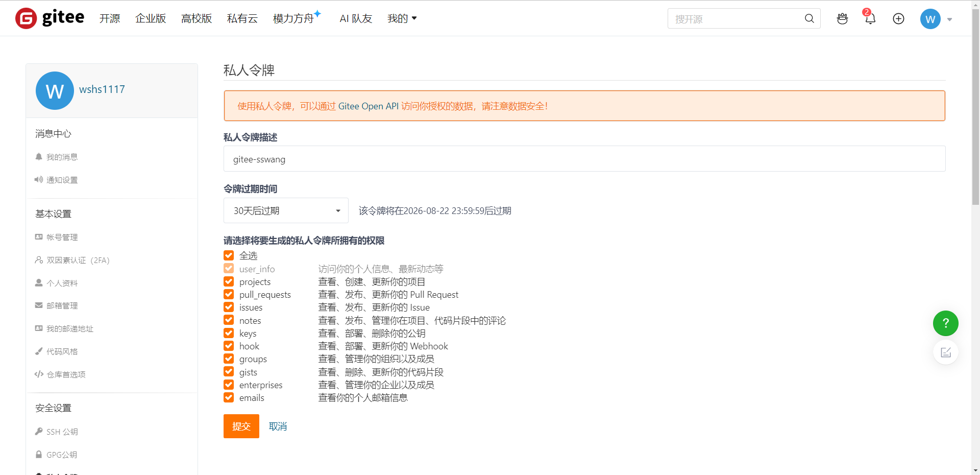Click the large wshs1117 profile avatar
This screenshot has height=475, width=980.
(x=55, y=90)
